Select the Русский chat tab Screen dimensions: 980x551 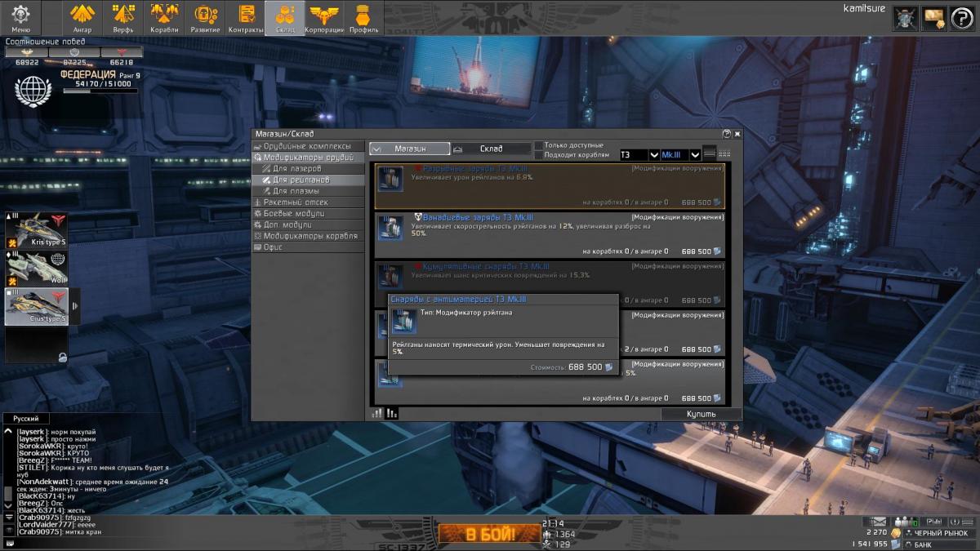[x=25, y=418]
